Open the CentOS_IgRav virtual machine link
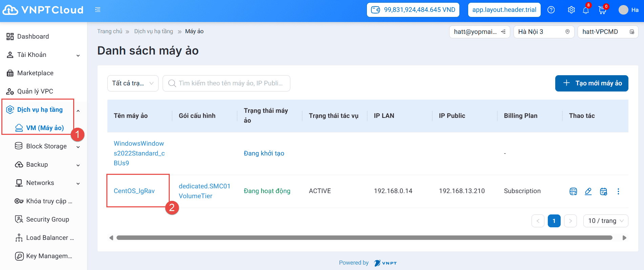 [x=134, y=191]
